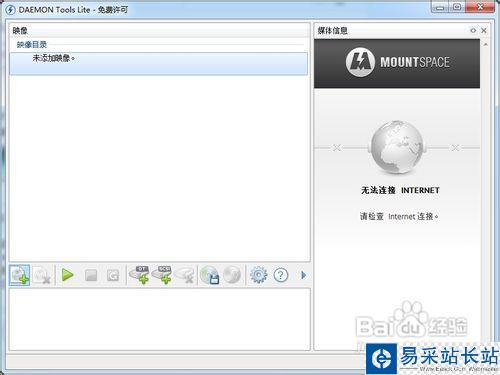This screenshot has width=500, height=375.
Task: Click the green Mount play button
Action: point(68,275)
